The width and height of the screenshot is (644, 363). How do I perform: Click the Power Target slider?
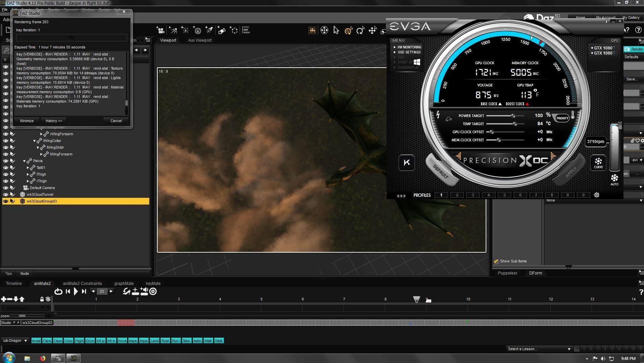(x=513, y=116)
